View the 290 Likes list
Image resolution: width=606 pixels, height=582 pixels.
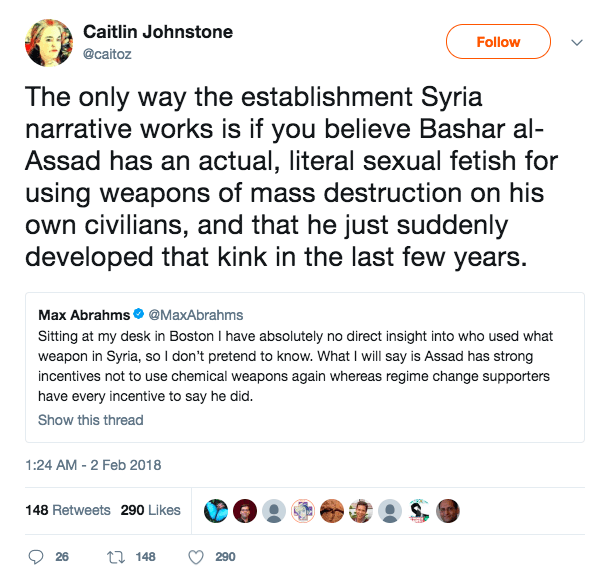click(x=150, y=510)
